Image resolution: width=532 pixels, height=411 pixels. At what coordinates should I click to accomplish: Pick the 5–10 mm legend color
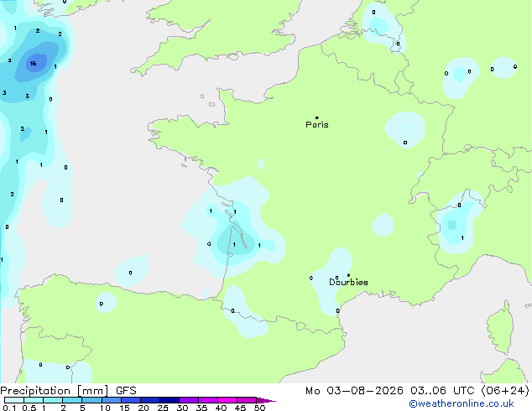(x=91, y=400)
